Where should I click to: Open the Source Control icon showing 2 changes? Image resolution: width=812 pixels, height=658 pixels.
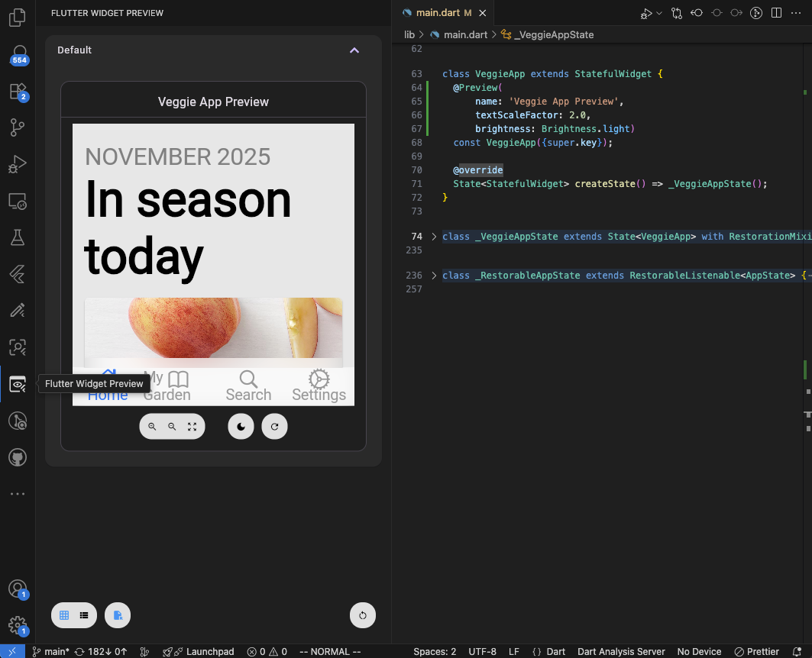pos(18,91)
